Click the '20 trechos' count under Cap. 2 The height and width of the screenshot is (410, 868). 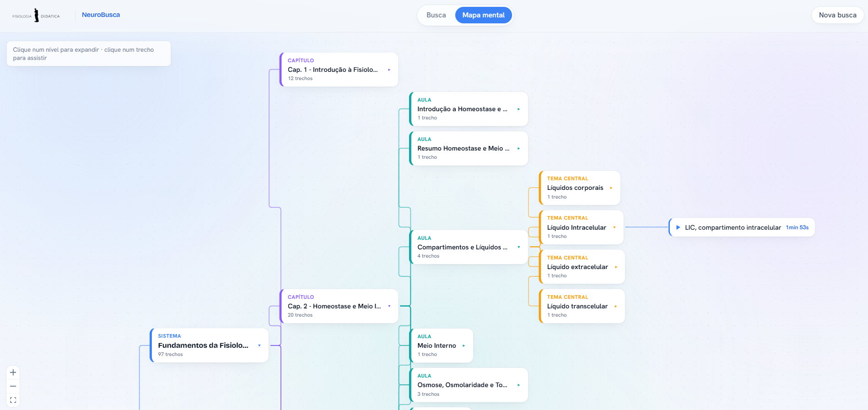point(300,315)
